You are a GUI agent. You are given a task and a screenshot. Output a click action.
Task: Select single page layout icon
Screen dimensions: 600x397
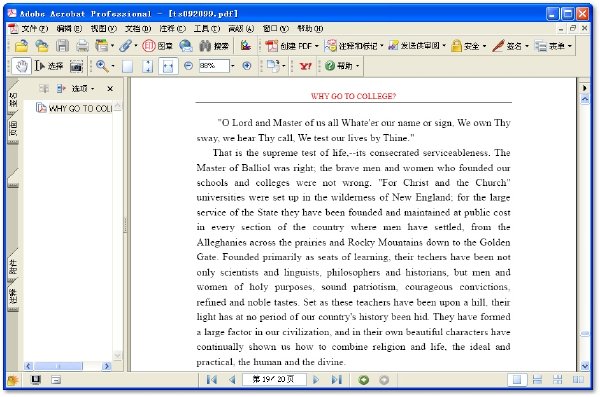(x=517, y=380)
